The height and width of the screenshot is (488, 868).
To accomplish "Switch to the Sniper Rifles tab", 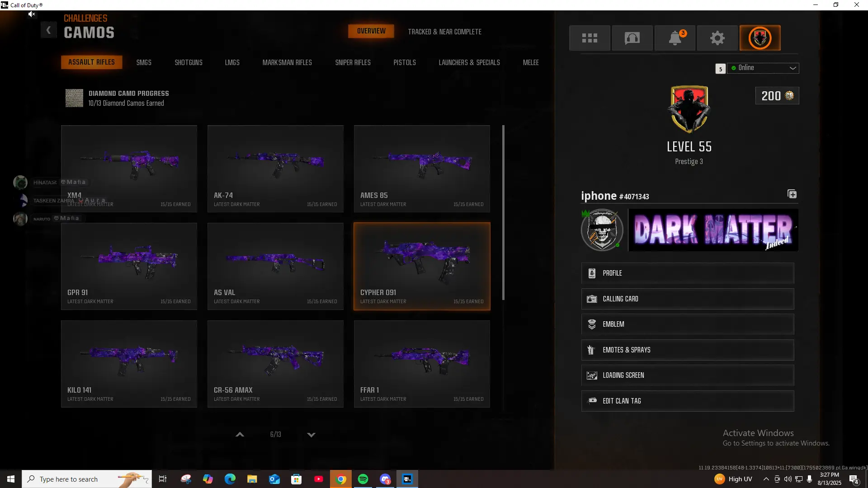I will (x=353, y=62).
